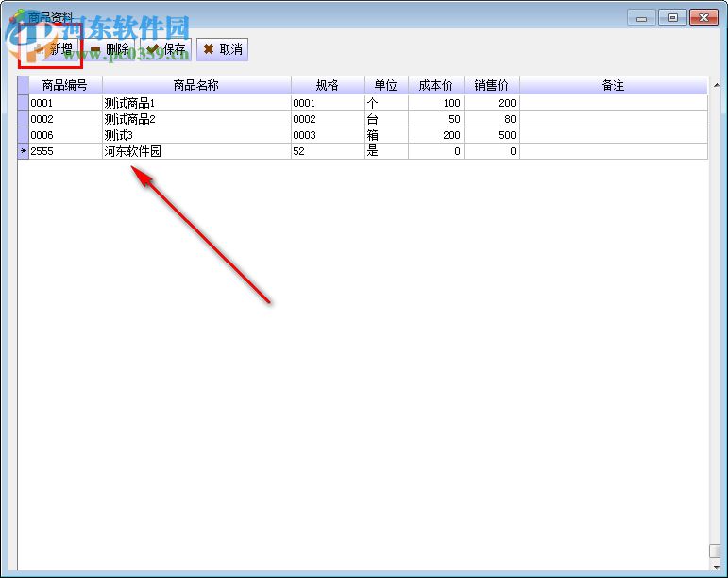
Task: Click the scrollbar down arrow
Action: point(717,567)
